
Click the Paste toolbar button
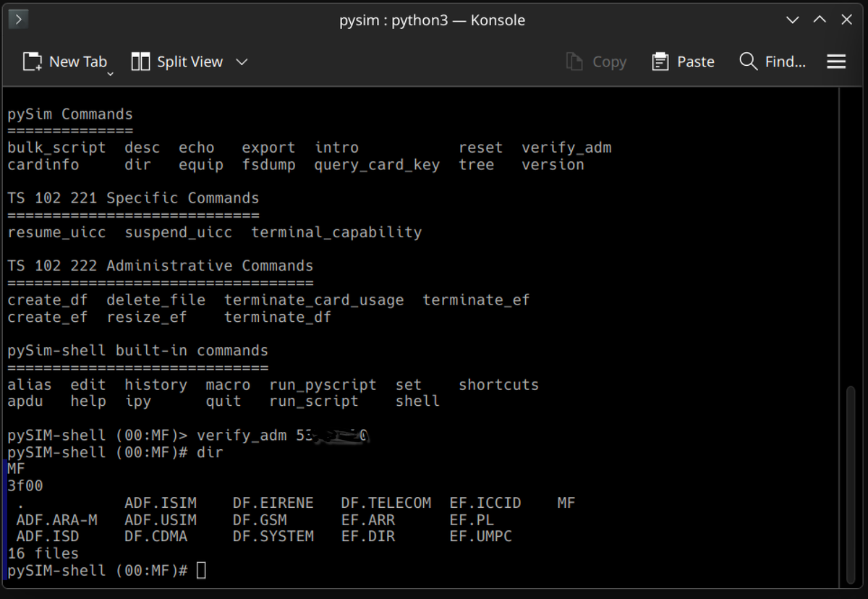[683, 62]
